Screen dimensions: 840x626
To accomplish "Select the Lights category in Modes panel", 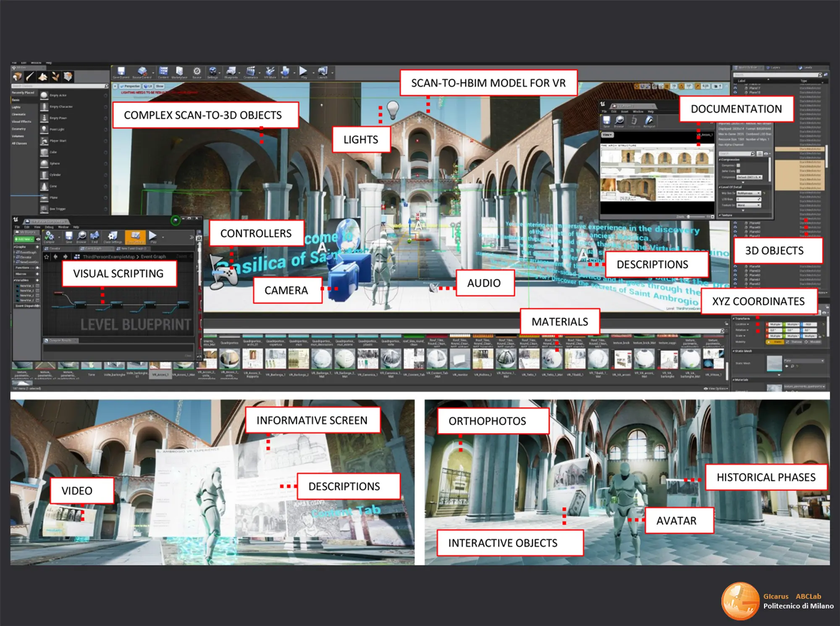I will (x=16, y=107).
